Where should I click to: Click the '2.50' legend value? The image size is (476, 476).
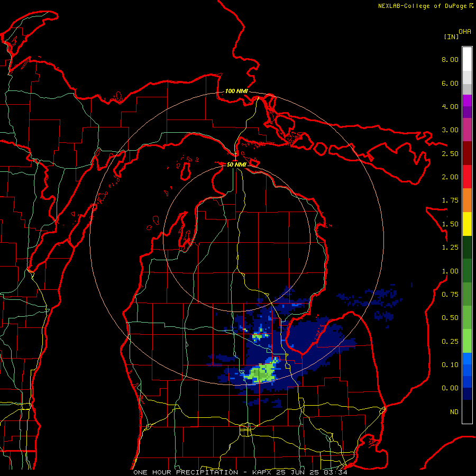point(450,153)
